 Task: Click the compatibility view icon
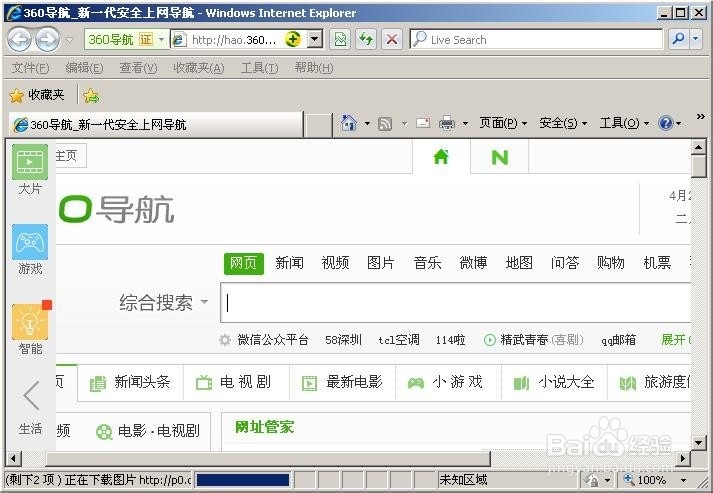click(x=340, y=40)
